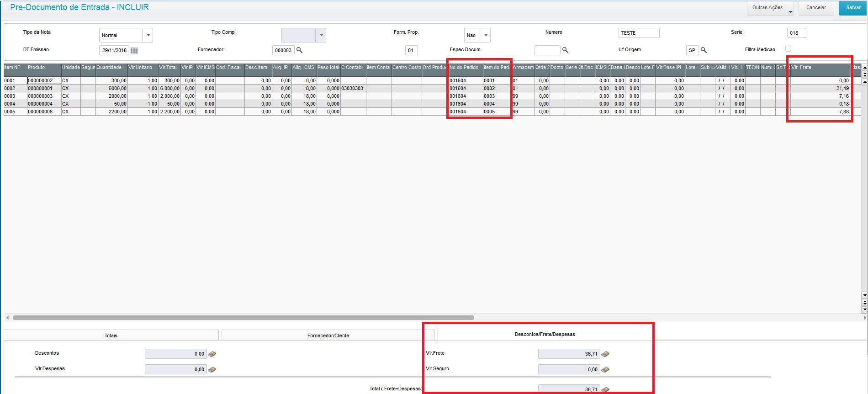Click the Salvar button

click(853, 8)
